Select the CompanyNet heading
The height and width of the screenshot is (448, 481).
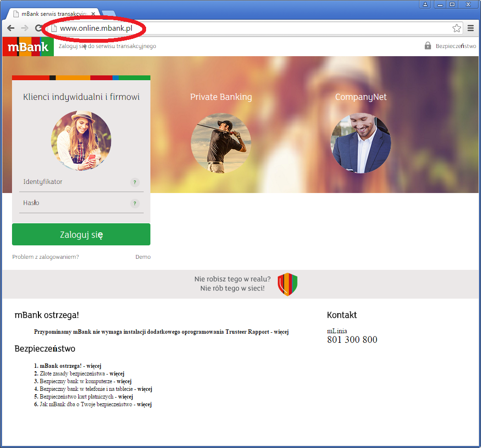pos(361,97)
